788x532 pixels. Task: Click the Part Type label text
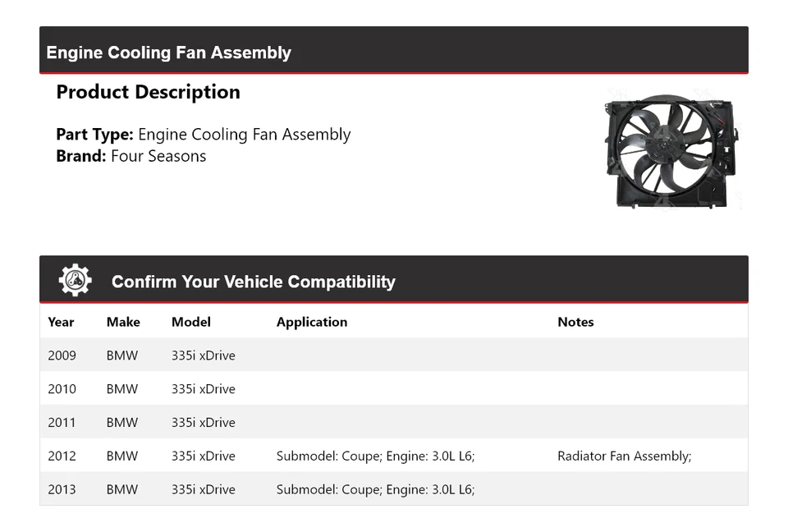click(94, 135)
